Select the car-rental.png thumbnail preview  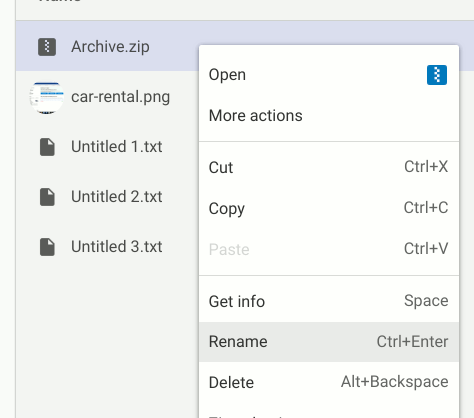coord(46,98)
